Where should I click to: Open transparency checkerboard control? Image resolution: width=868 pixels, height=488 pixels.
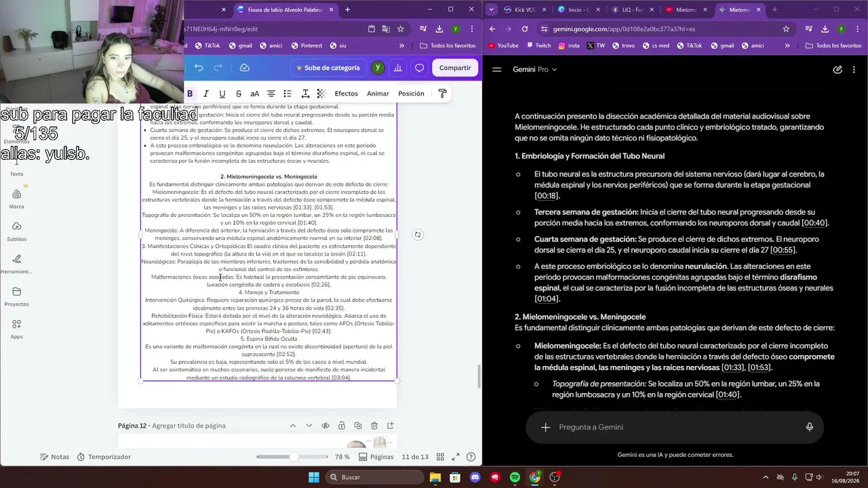(x=321, y=94)
